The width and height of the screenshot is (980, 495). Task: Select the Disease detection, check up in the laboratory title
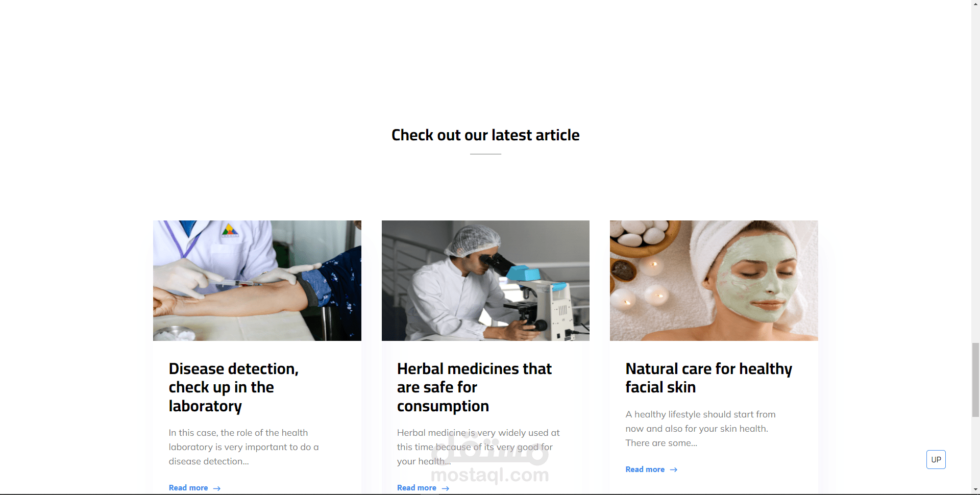[x=234, y=387]
